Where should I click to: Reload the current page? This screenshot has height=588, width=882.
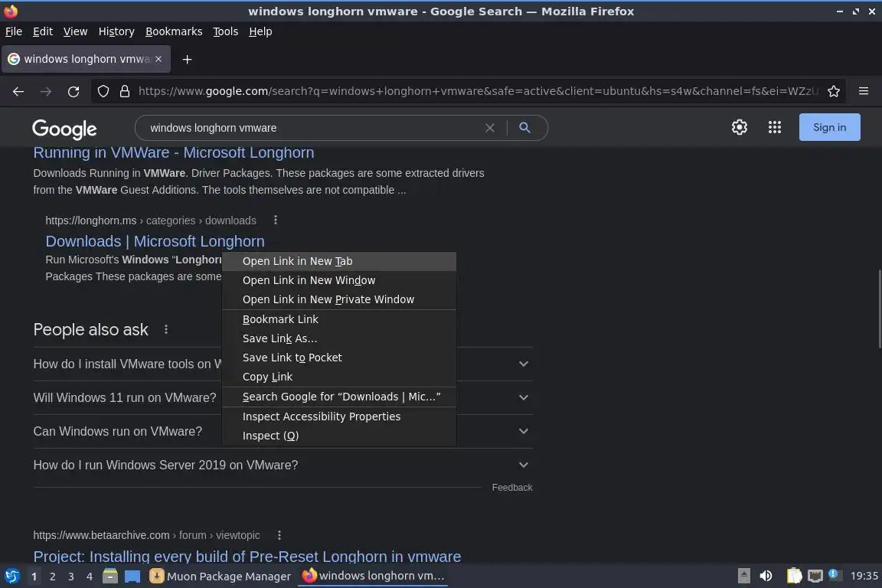point(73,91)
